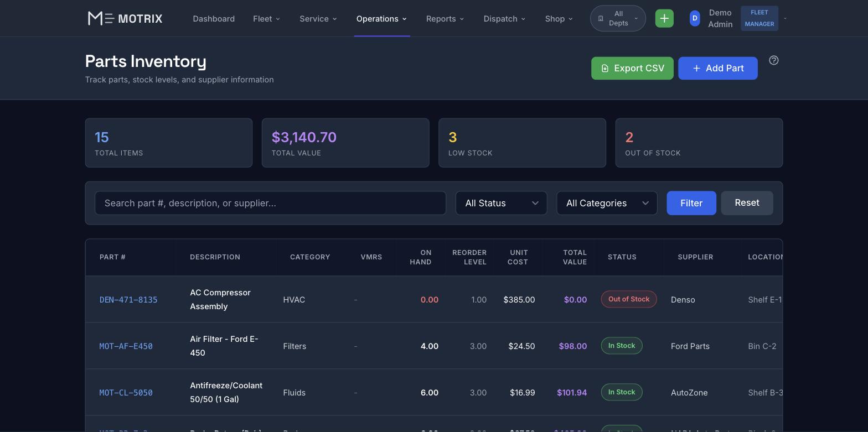Viewport: 868px width, 432px height.
Task: Open part MOT-AF-E450 link
Action: click(126, 346)
